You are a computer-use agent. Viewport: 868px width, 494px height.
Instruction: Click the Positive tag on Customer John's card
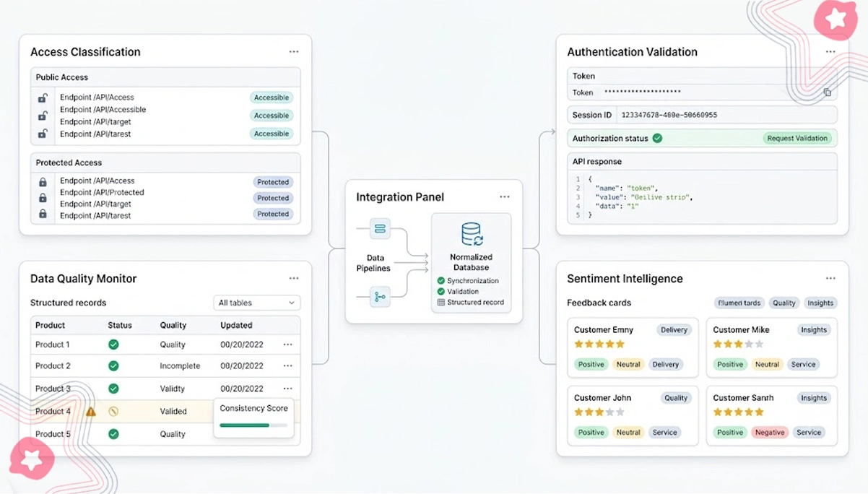(591, 433)
